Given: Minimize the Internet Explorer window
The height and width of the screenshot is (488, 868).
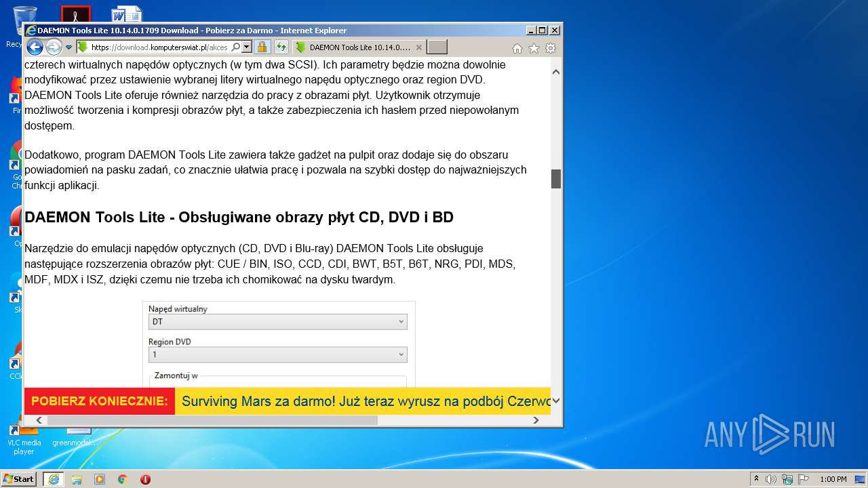Looking at the screenshot, I should [x=531, y=30].
